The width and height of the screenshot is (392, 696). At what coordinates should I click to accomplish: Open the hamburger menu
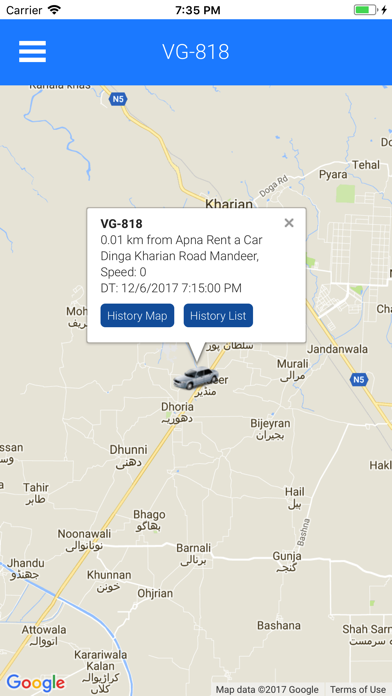click(32, 51)
